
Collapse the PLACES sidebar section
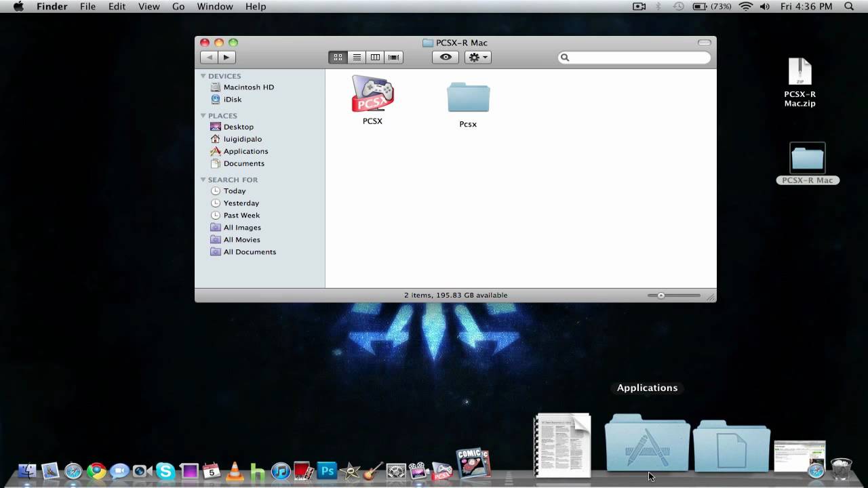click(x=203, y=116)
